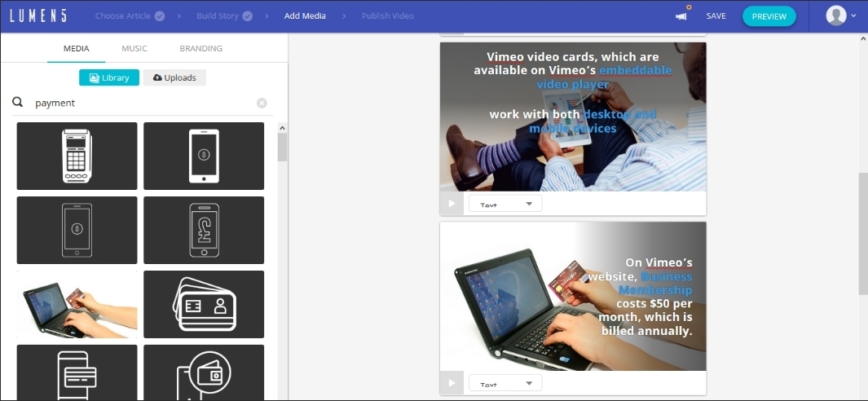Click the PREVIEW button
The image size is (868, 401).
coord(769,16)
